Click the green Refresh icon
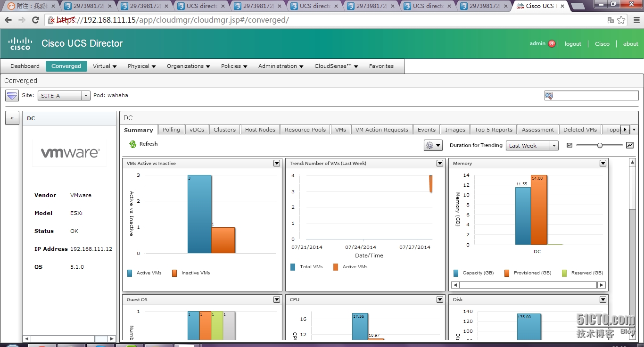The image size is (644, 347). (132, 144)
